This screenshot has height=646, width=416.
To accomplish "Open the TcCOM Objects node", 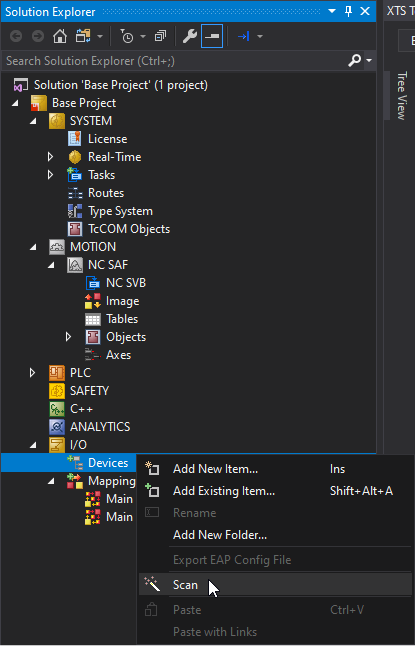I will click(129, 229).
